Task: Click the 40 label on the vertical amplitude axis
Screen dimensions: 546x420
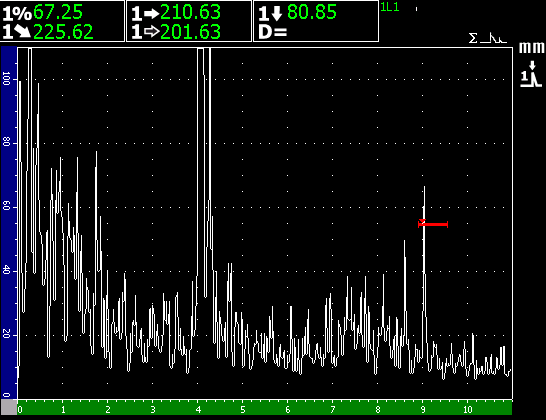Action: [6, 270]
